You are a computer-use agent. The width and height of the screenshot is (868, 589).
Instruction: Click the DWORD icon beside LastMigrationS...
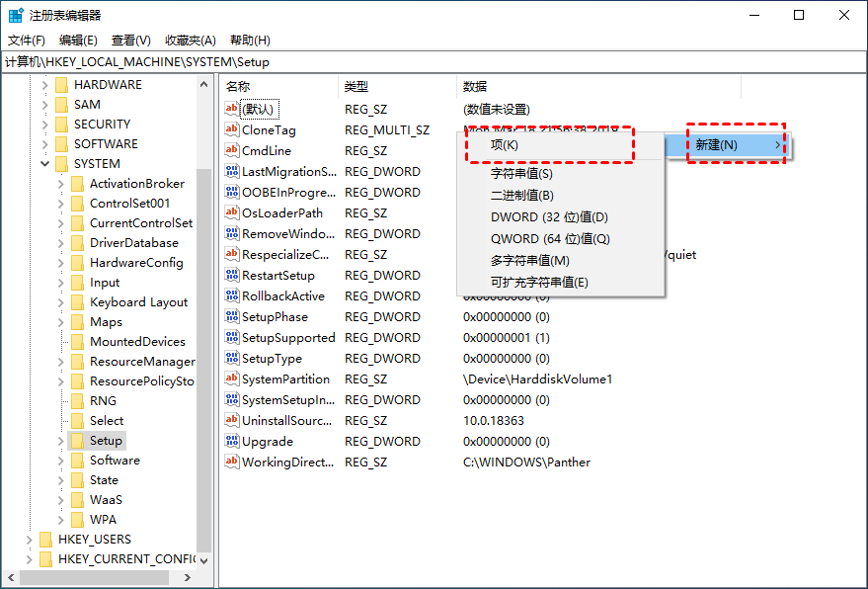coord(231,171)
